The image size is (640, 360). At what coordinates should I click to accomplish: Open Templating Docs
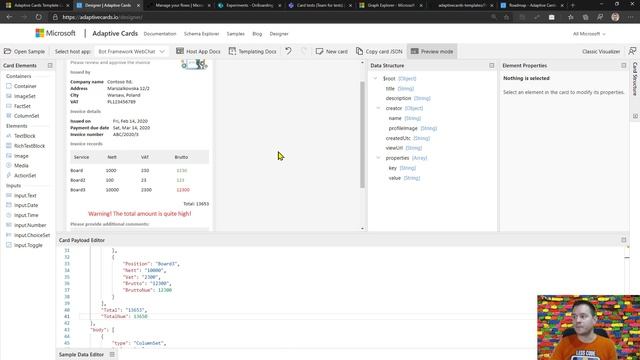253,51
